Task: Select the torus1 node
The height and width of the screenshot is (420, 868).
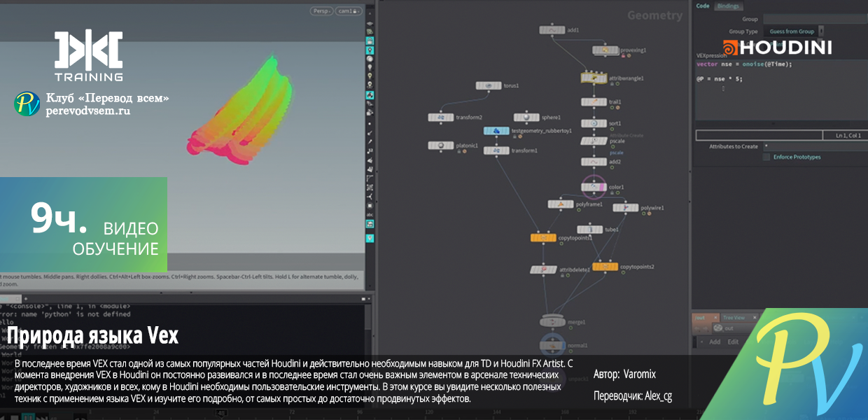Action: click(x=489, y=85)
